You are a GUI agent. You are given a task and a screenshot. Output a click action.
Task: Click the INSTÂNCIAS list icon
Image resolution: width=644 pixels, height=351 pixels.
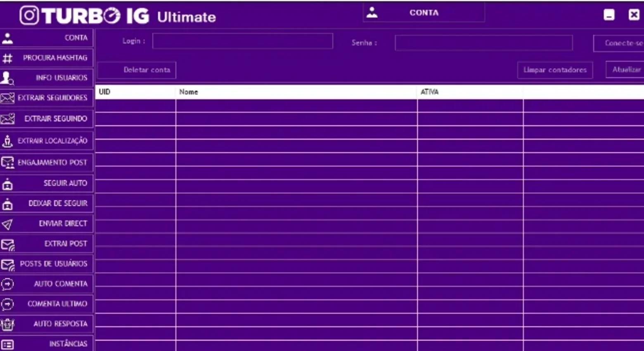pyautogui.click(x=7, y=344)
